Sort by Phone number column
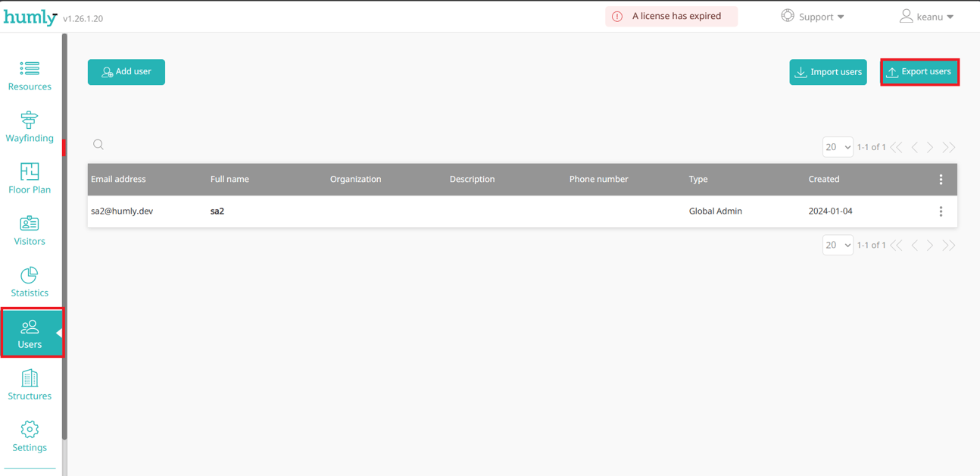 click(x=598, y=180)
